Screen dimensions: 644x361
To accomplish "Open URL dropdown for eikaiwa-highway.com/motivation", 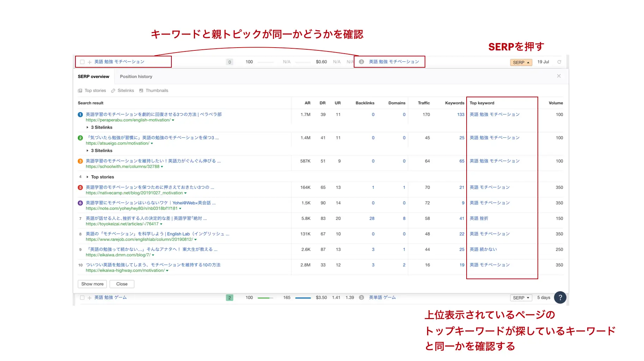I will (167, 271).
